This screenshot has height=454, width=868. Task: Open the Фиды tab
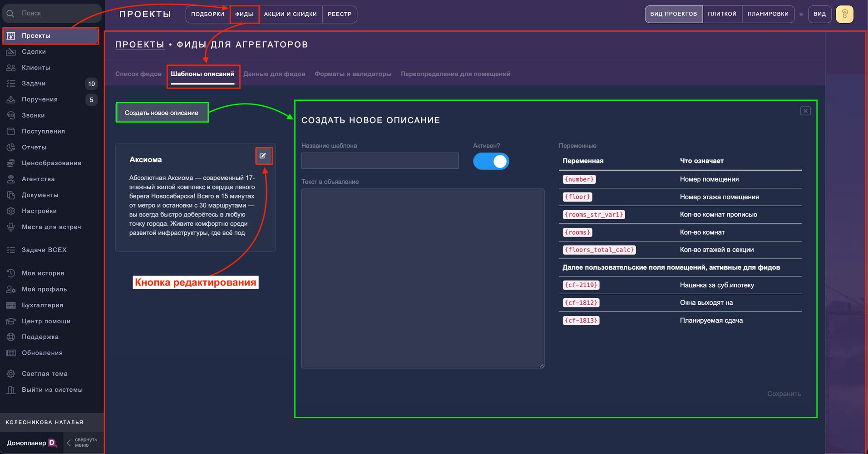coord(244,14)
